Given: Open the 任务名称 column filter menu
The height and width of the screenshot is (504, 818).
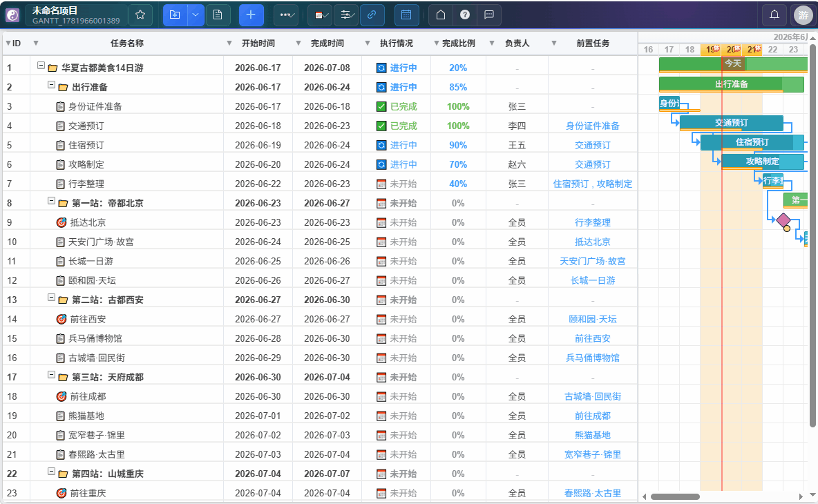Looking at the screenshot, I should (229, 43).
